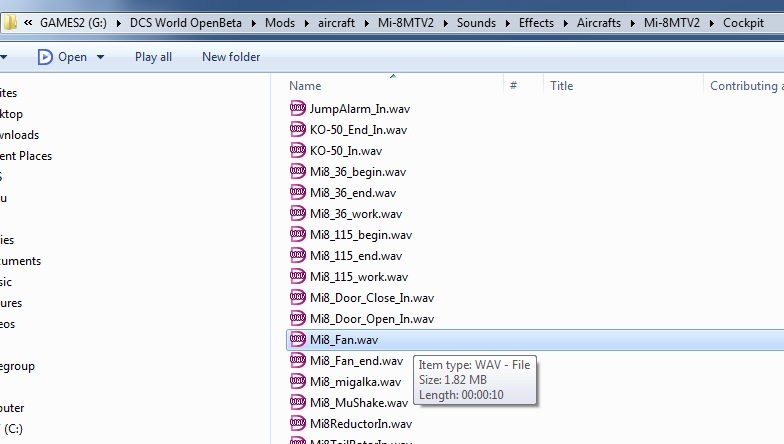Go to Cockpit folder breadcrumb
This screenshot has width=784, height=444.
tap(744, 23)
